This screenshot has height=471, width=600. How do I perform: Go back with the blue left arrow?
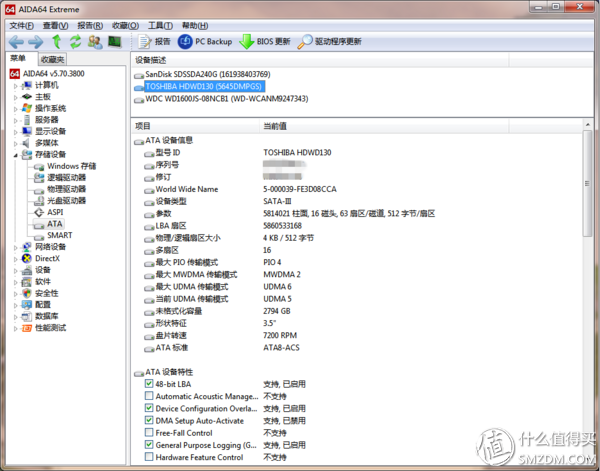coord(16,42)
